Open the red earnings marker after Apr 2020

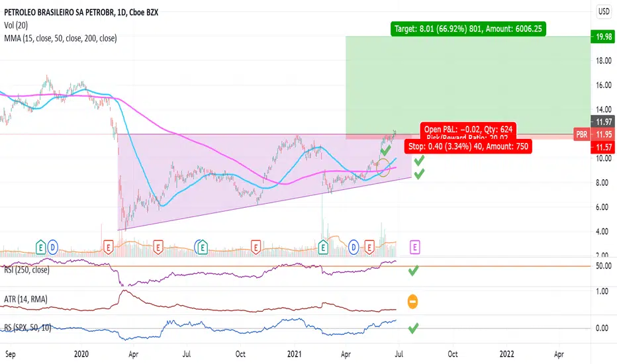click(158, 247)
